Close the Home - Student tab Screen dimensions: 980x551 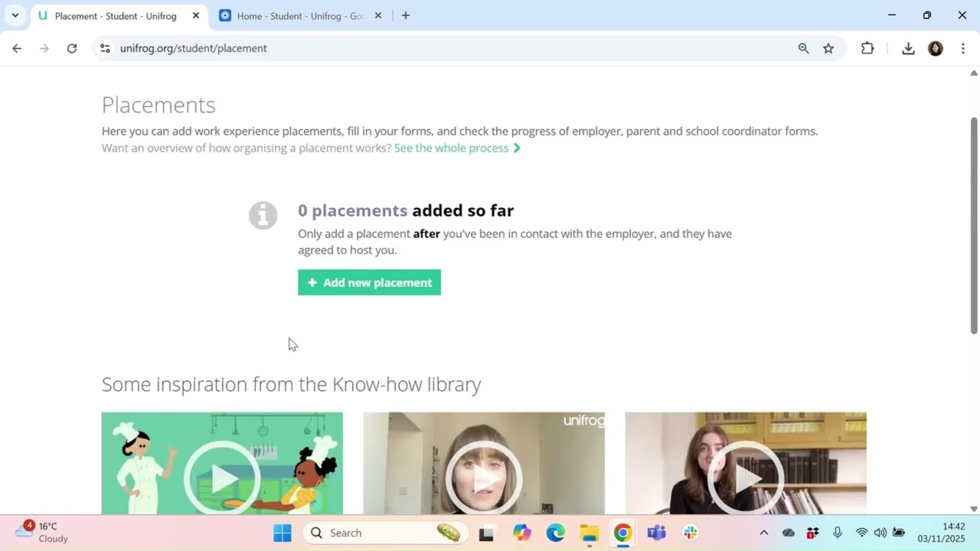point(377,15)
